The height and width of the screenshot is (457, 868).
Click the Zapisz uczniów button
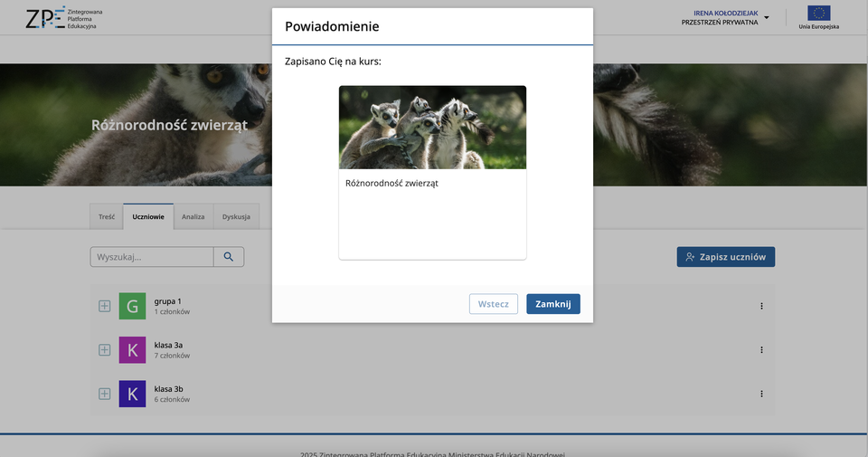coord(725,257)
